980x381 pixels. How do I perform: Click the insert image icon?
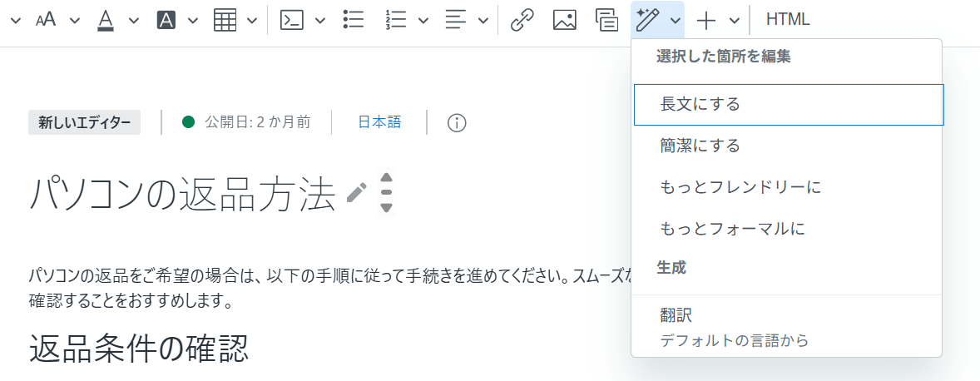(x=564, y=20)
